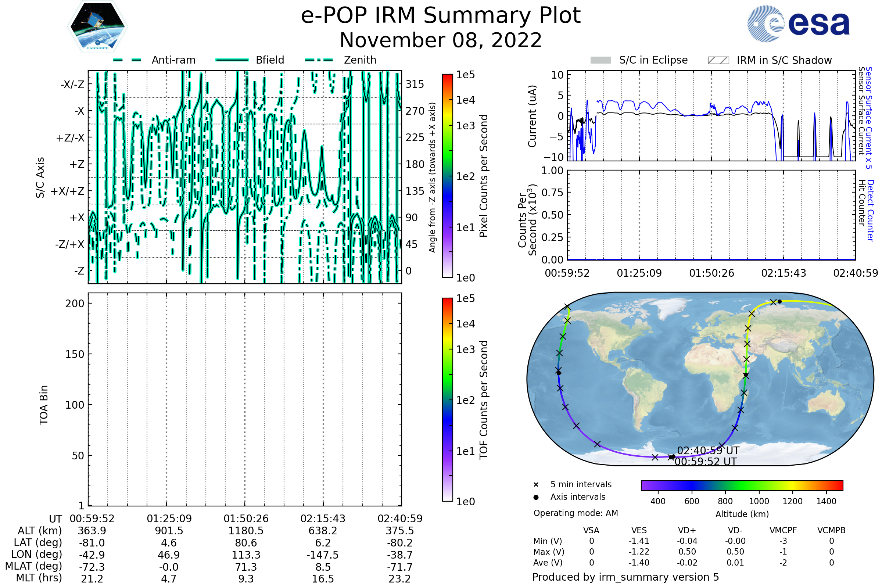Click the IRM in S/C Shadow hatched swatch
This screenshot has width=882, height=588.
point(718,60)
